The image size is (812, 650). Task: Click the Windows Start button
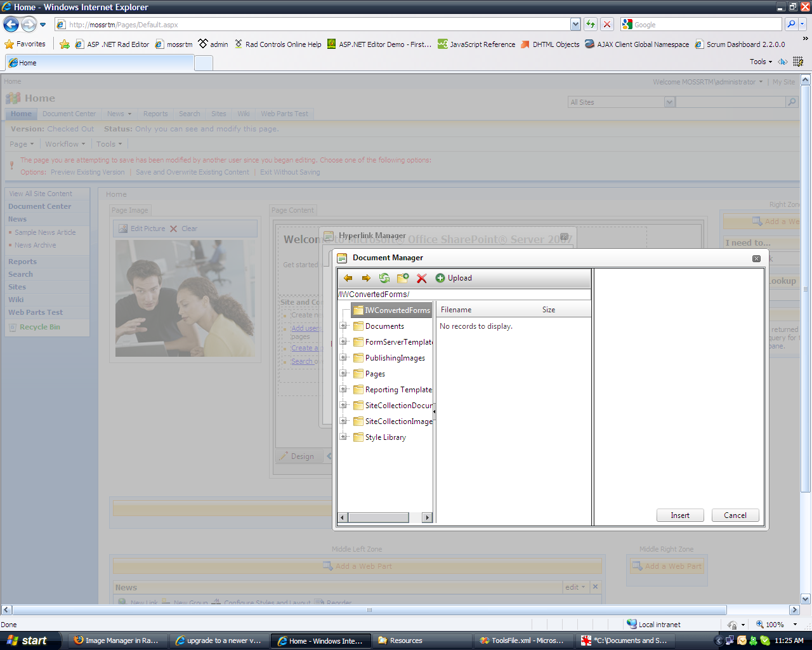click(x=31, y=640)
